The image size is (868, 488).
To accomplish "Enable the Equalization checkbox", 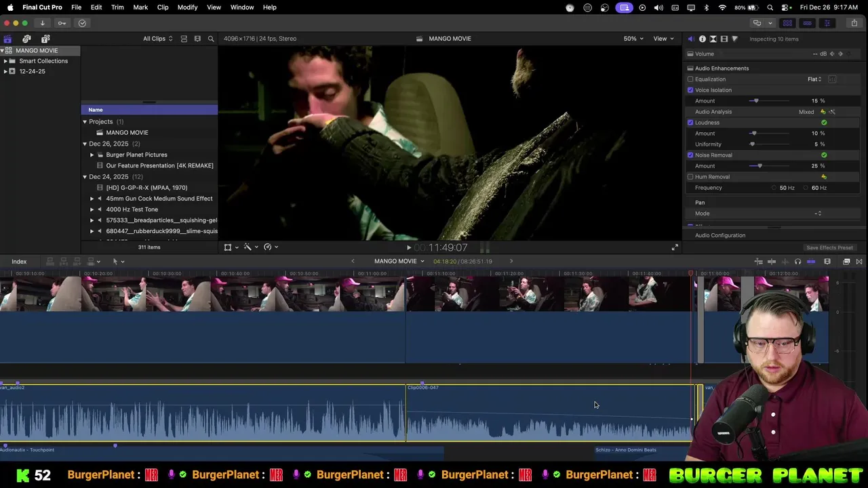I will click(690, 79).
